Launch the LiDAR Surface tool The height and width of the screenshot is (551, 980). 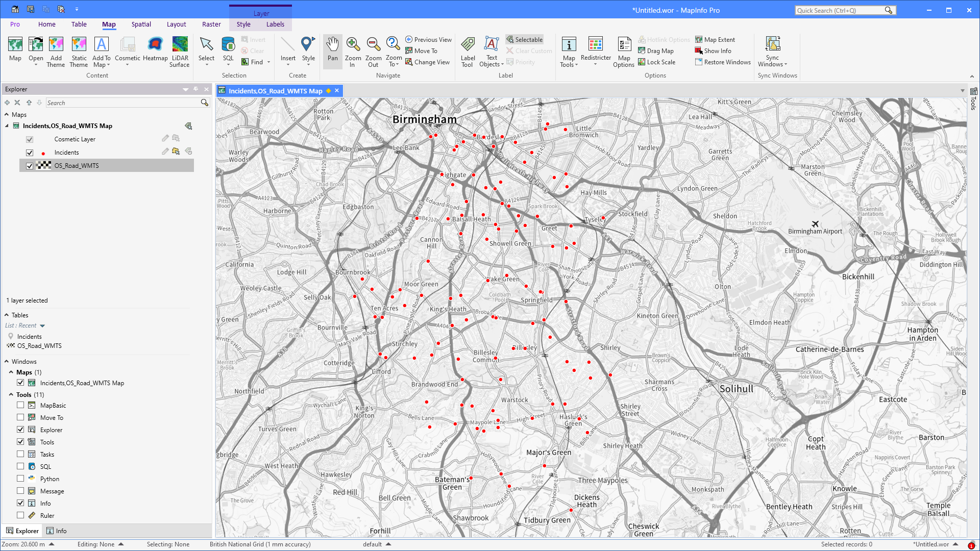pos(180,51)
